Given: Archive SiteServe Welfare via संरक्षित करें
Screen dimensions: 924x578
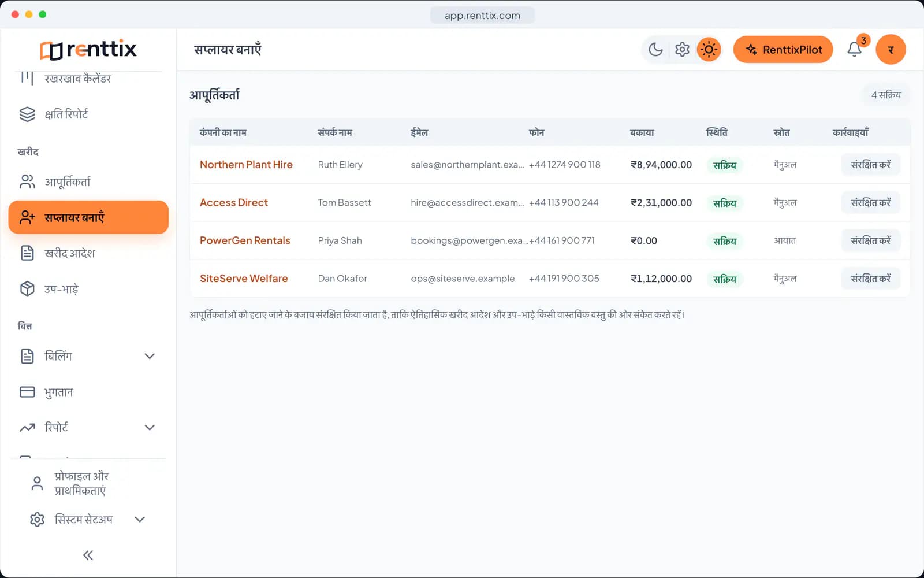Looking at the screenshot, I should [x=870, y=279].
